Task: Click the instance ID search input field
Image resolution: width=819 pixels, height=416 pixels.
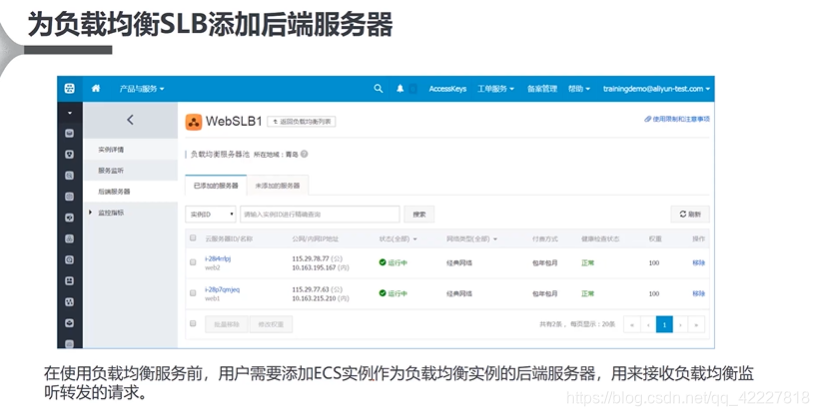Action: (x=320, y=214)
